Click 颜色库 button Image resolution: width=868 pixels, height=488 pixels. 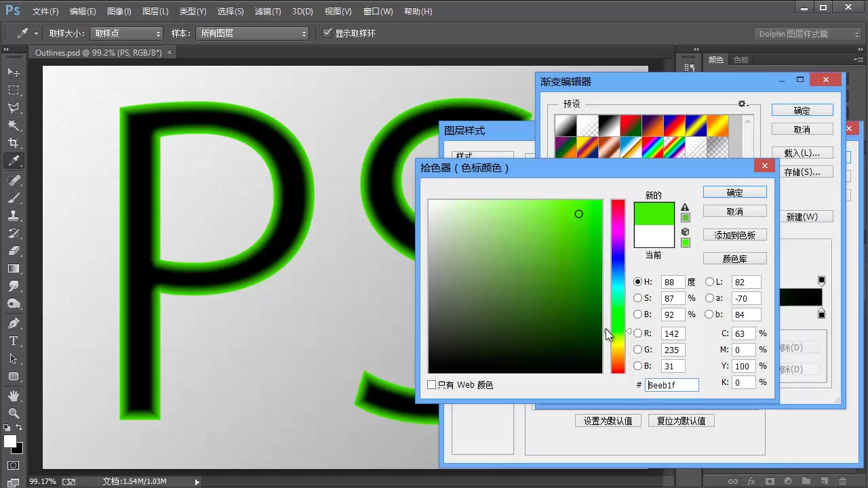[735, 259]
